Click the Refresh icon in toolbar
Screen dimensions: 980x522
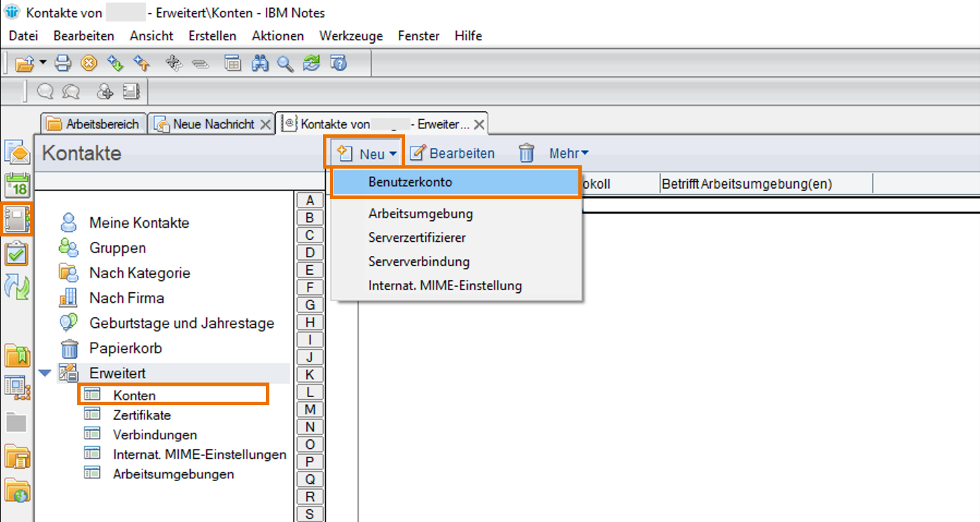point(312,63)
